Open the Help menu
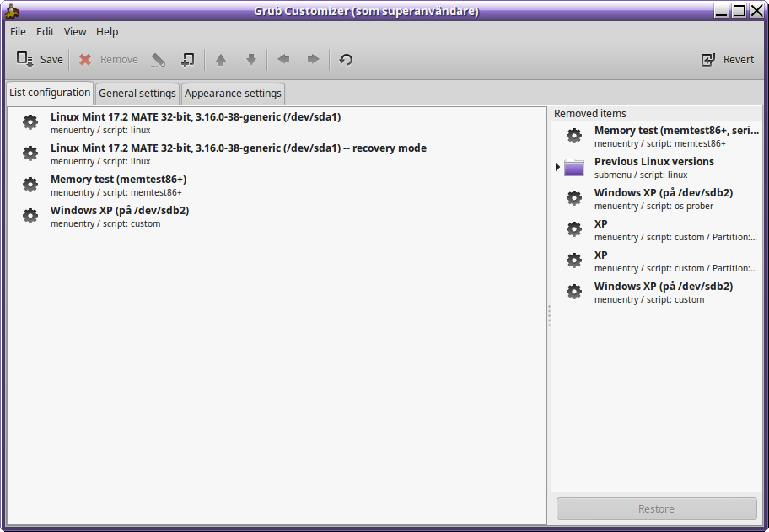 pos(107,31)
